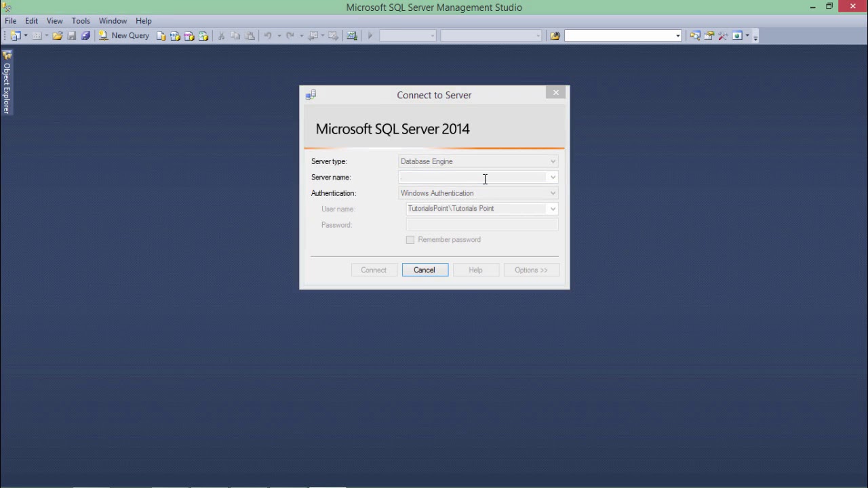Open the Window menu
The height and width of the screenshot is (488, 868).
click(x=113, y=21)
